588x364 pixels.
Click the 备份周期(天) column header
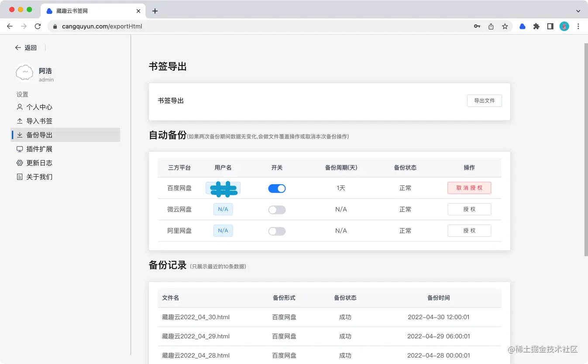pyautogui.click(x=341, y=168)
